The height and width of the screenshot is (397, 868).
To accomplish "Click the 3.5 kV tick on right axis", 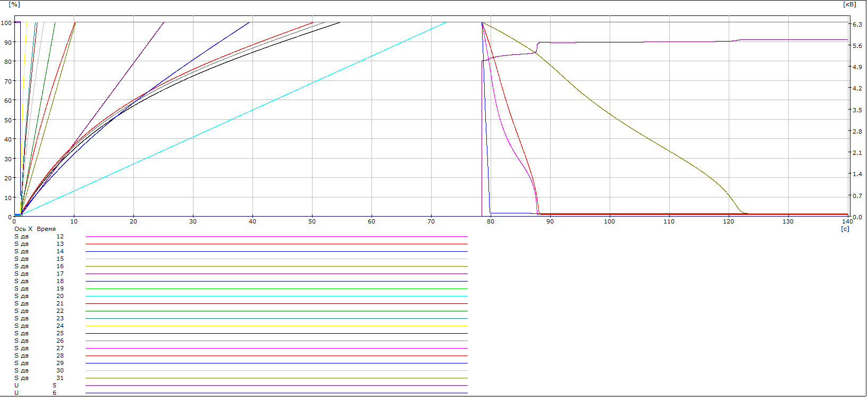I will coord(857,110).
